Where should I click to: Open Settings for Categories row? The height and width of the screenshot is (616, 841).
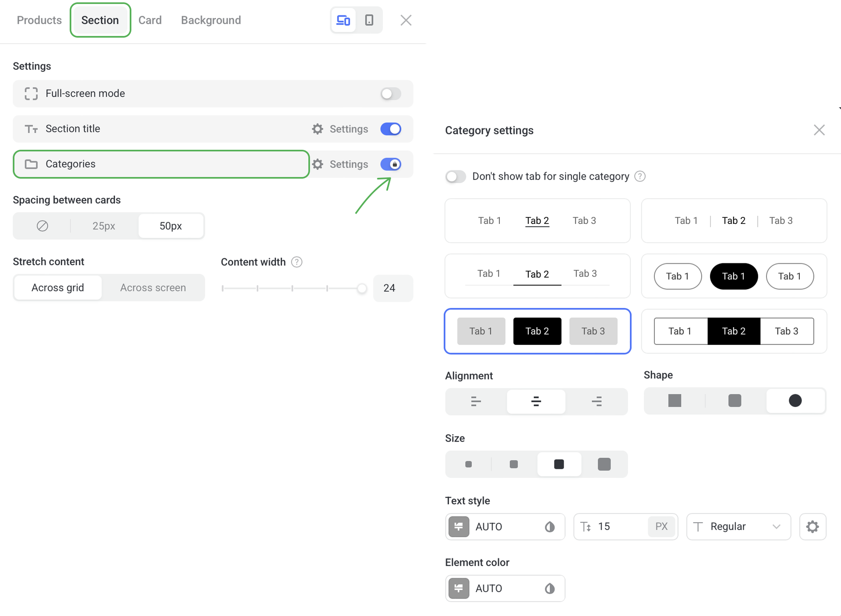(x=340, y=164)
